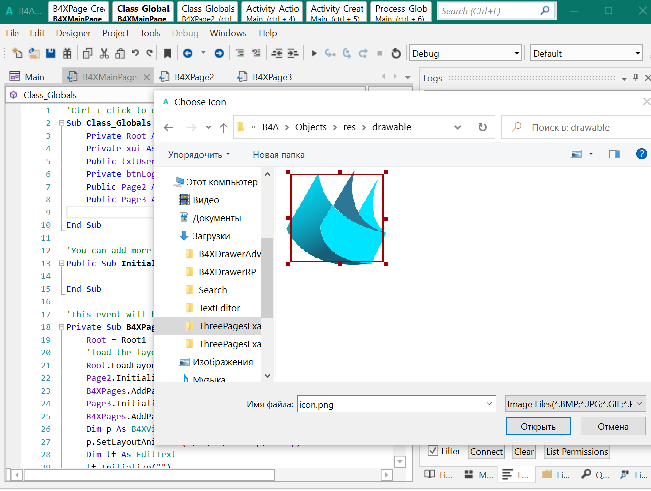651x491 pixels.
Task: Select Загрузки in navigation pane
Action: coord(210,235)
